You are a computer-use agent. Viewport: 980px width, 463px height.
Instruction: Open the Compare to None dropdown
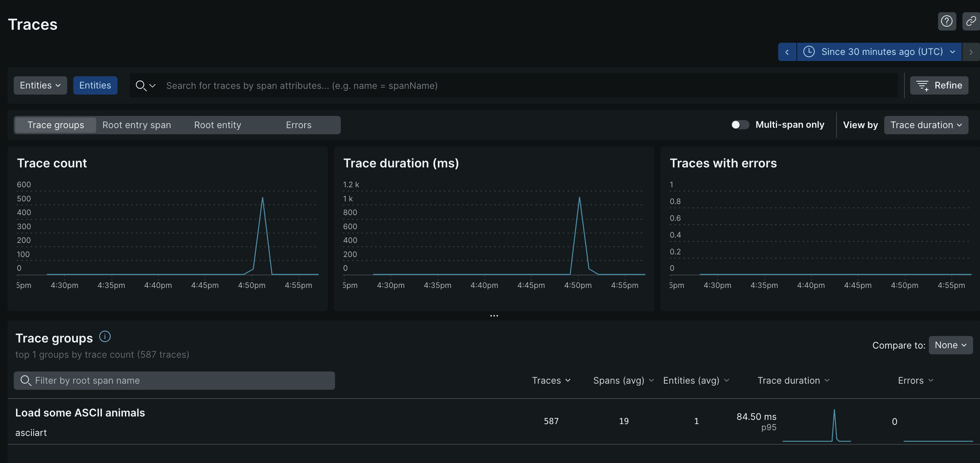(950, 345)
